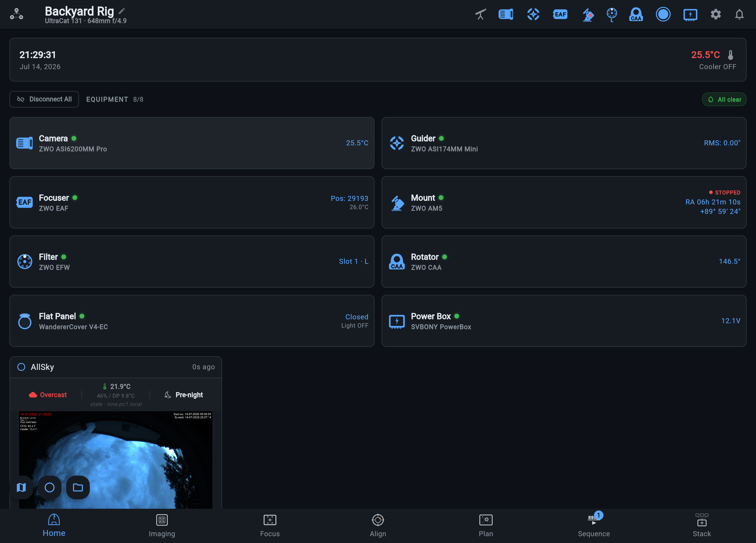This screenshot has height=543, width=756.
Task: Edit the Backyard Rig profile name pencil
Action: click(x=122, y=11)
